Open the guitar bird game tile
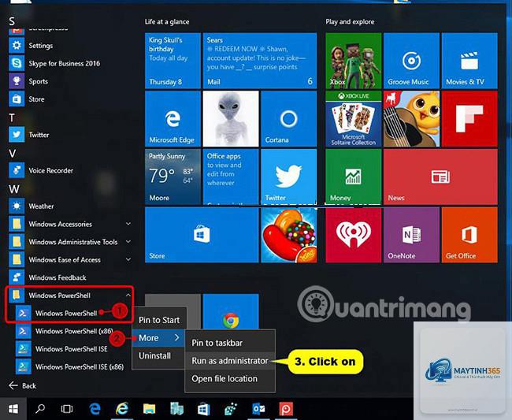Screen dimensions: 512x420 pyautogui.click(x=411, y=118)
